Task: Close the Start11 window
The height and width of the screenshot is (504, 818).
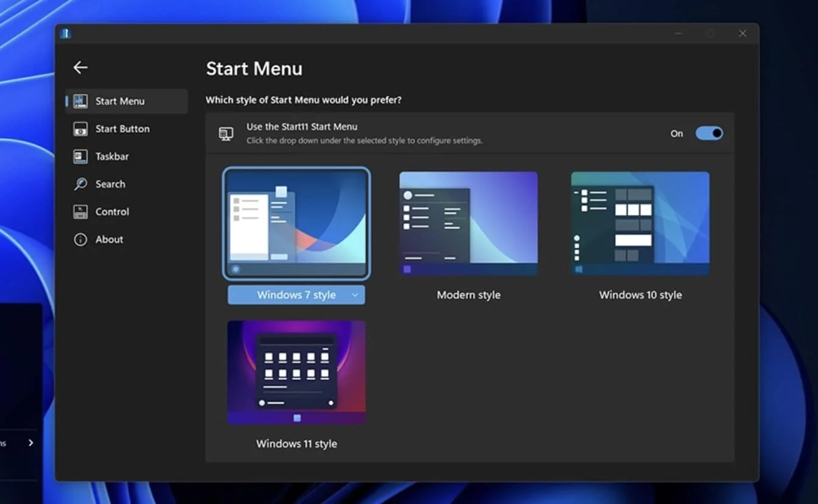Action: click(743, 33)
